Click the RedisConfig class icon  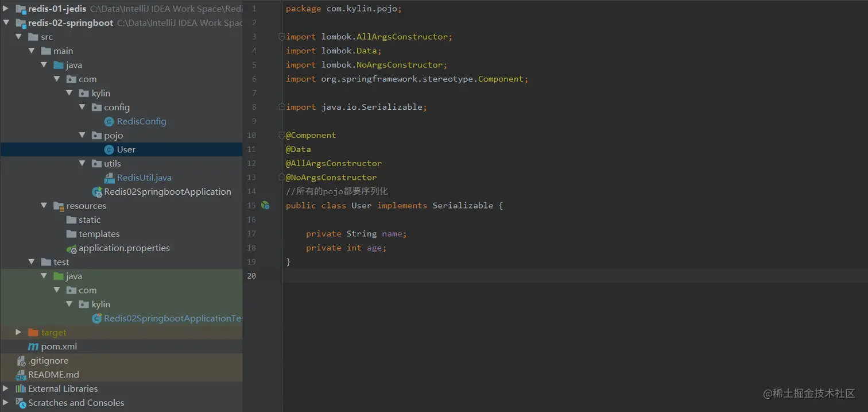[x=109, y=121]
